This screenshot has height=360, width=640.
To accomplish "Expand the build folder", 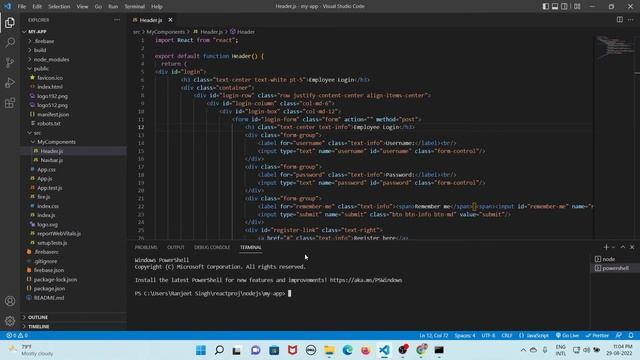I will [40, 50].
